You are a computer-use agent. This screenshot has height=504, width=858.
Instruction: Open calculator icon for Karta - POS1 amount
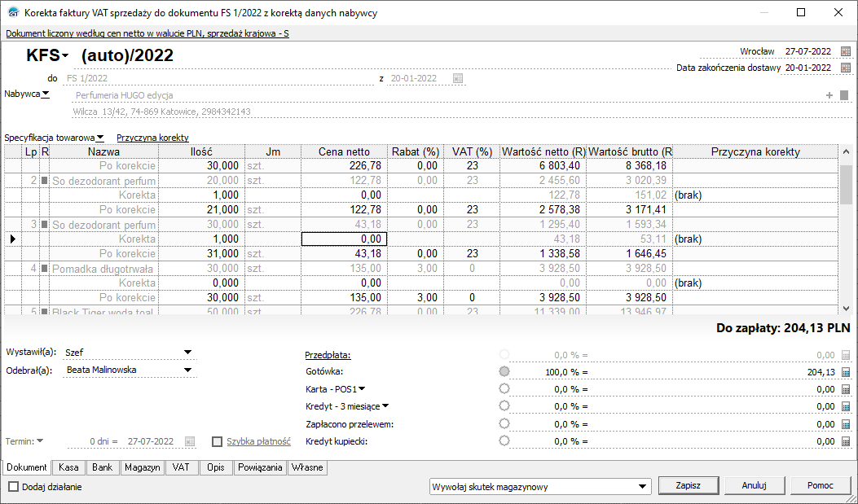click(x=846, y=390)
